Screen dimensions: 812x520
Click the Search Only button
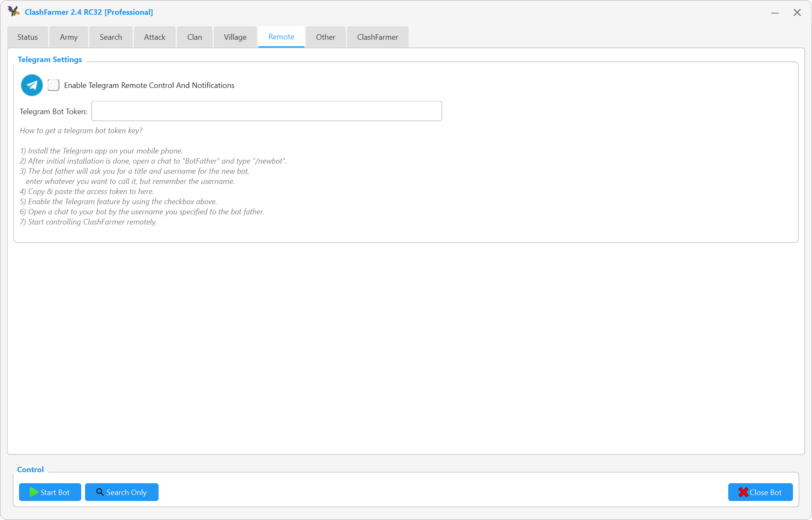click(122, 492)
